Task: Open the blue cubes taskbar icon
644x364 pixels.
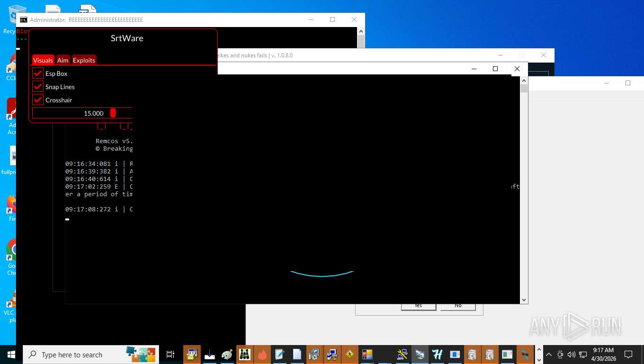Action: click(525, 355)
